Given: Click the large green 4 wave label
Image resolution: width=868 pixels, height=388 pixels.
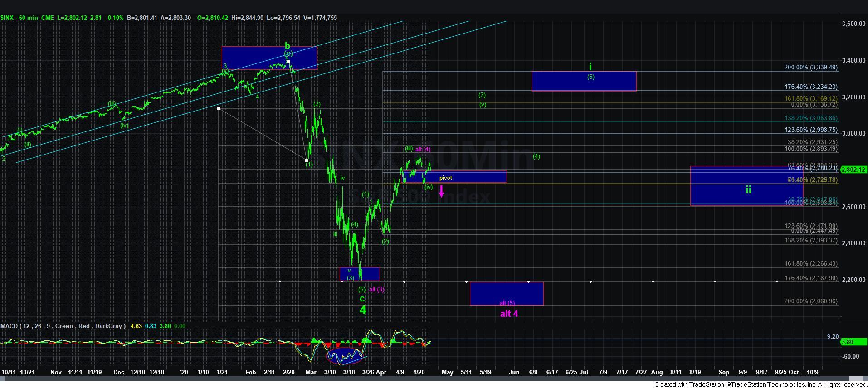Looking at the screenshot, I should 363,310.
